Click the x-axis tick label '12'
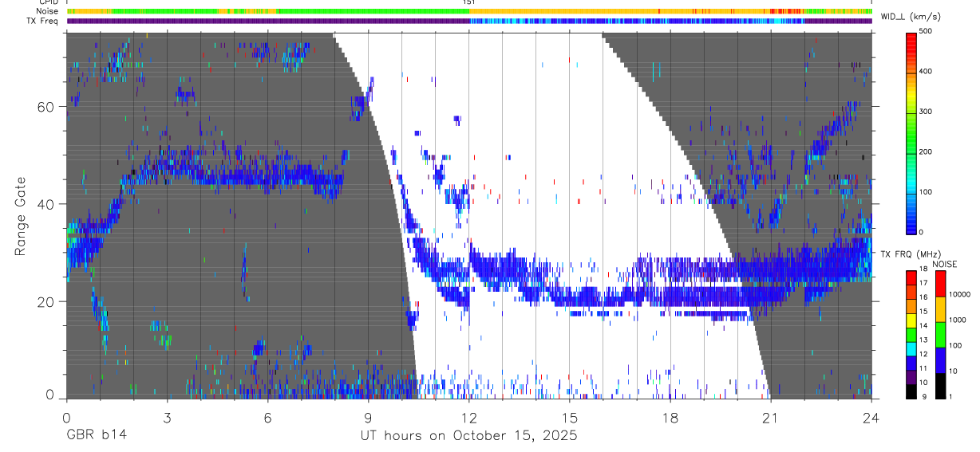980x452 pixels. coord(469,417)
